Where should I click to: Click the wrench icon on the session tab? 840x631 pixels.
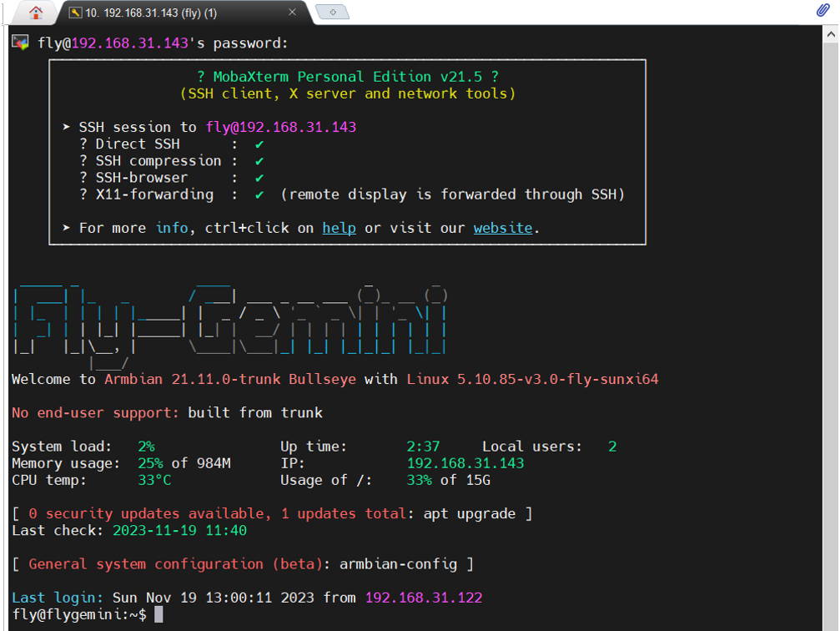click(75, 13)
